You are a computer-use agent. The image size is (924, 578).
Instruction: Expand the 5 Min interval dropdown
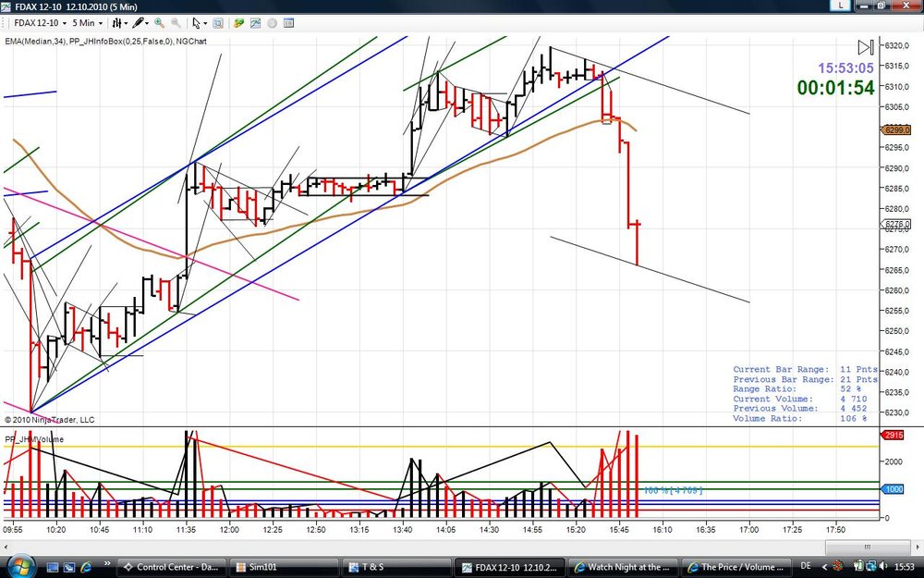click(x=87, y=23)
